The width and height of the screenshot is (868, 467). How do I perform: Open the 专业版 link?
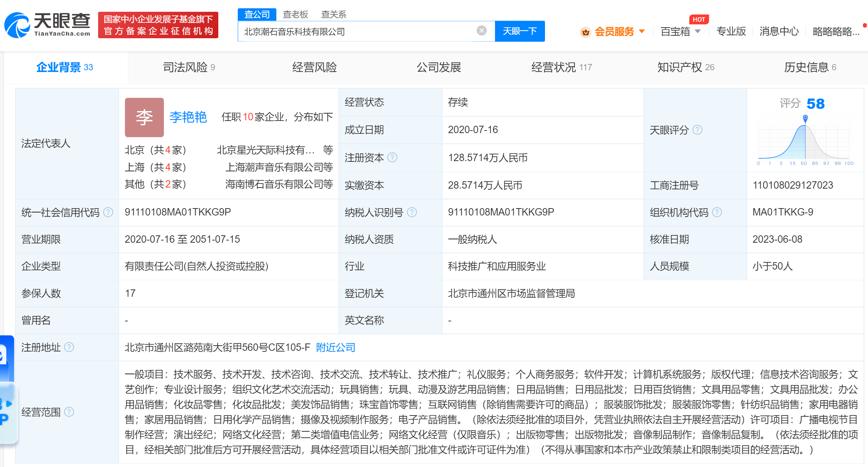point(731,32)
